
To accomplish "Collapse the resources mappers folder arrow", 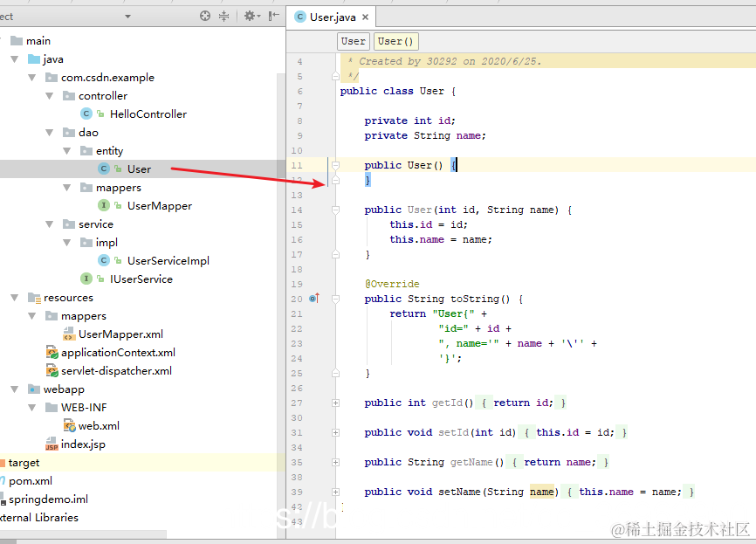I will coord(31,316).
